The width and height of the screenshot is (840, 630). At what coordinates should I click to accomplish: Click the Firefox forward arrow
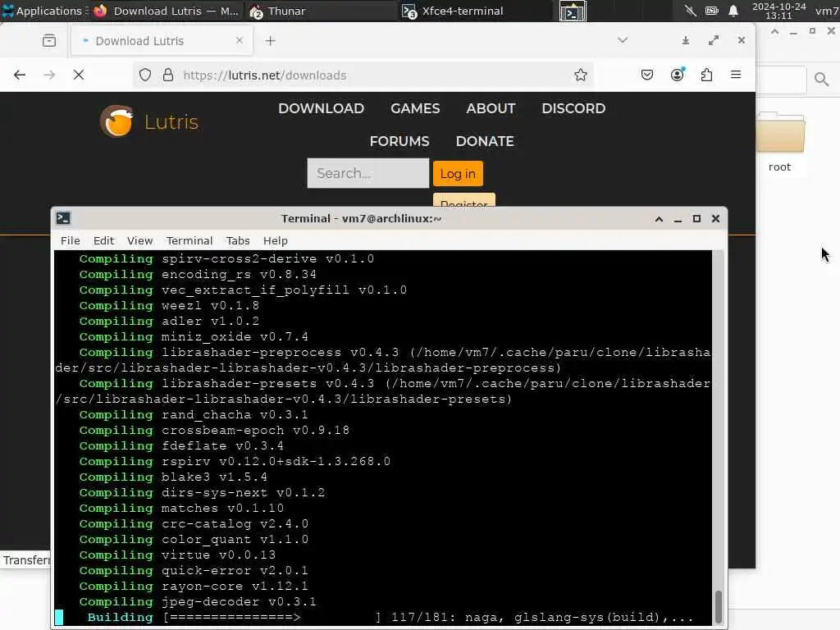point(49,75)
